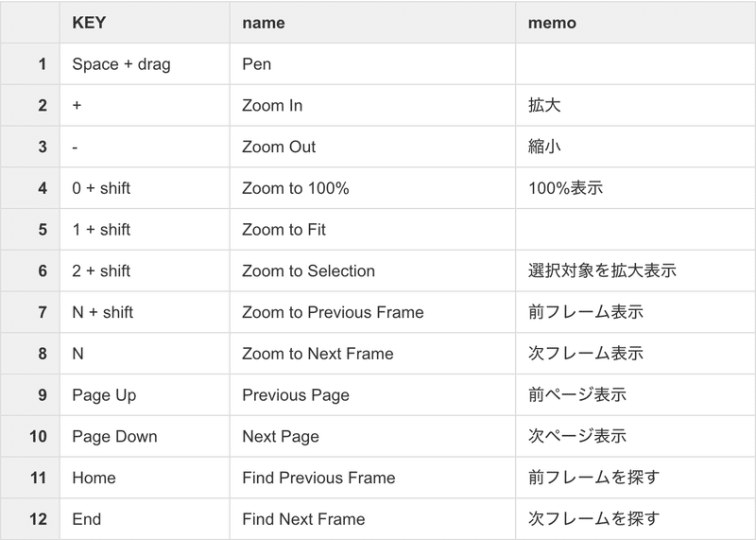Click the 'Zoom In' cell

pyautogui.click(x=372, y=105)
